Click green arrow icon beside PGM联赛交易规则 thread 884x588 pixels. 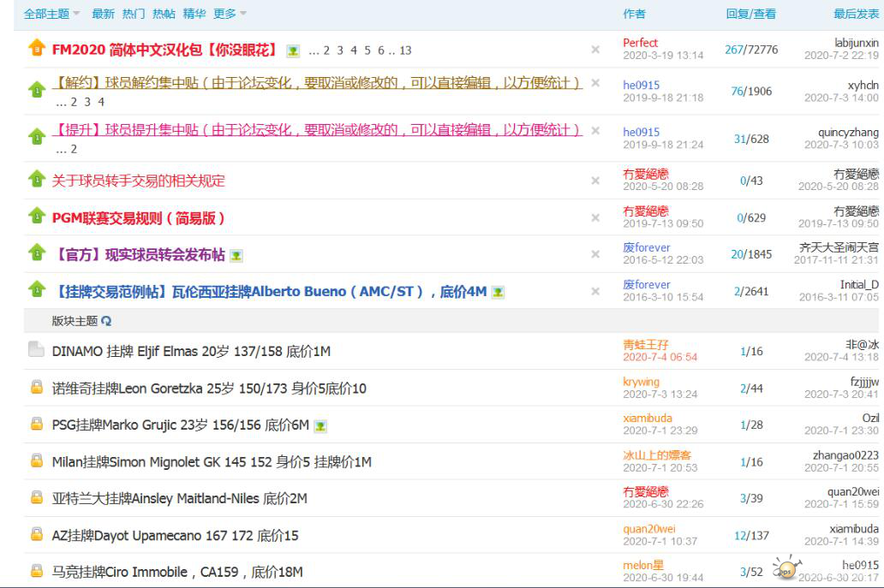36,217
